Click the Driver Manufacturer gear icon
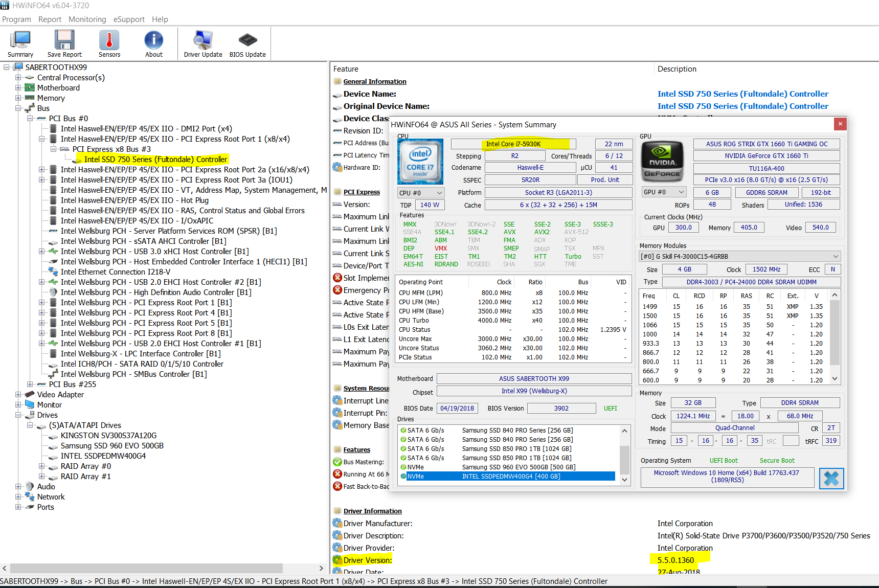Image resolution: width=879 pixels, height=588 pixels. click(x=337, y=523)
